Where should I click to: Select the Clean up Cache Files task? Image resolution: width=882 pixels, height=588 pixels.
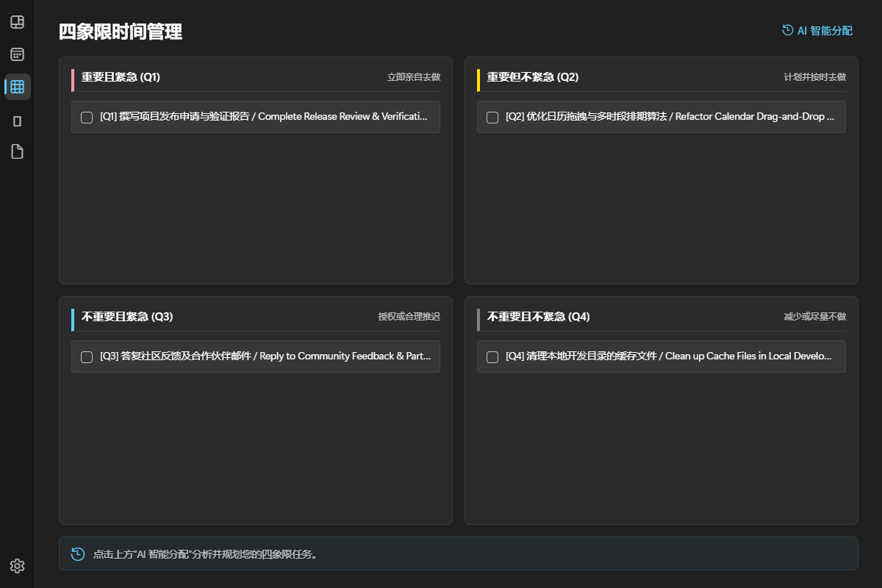tap(661, 356)
